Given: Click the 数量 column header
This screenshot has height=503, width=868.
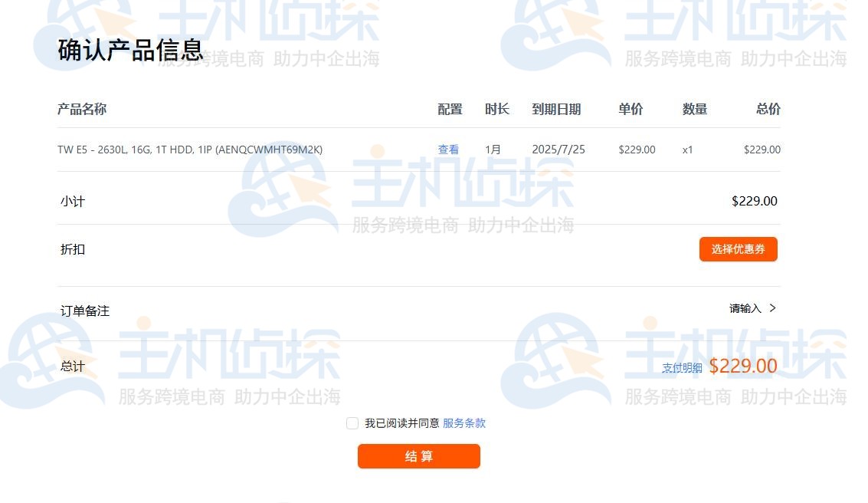Looking at the screenshot, I should tap(694, 109).
